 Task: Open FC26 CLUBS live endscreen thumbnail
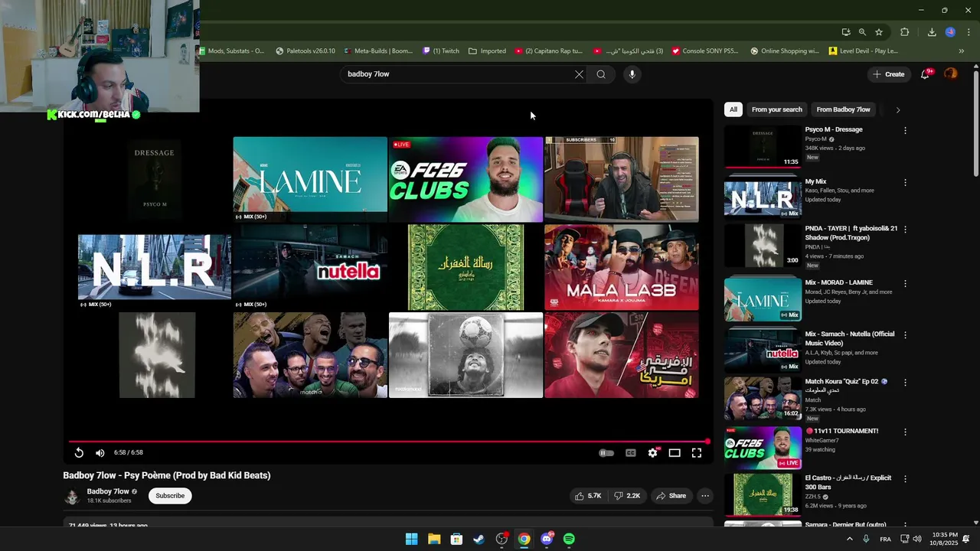point(465,180)
